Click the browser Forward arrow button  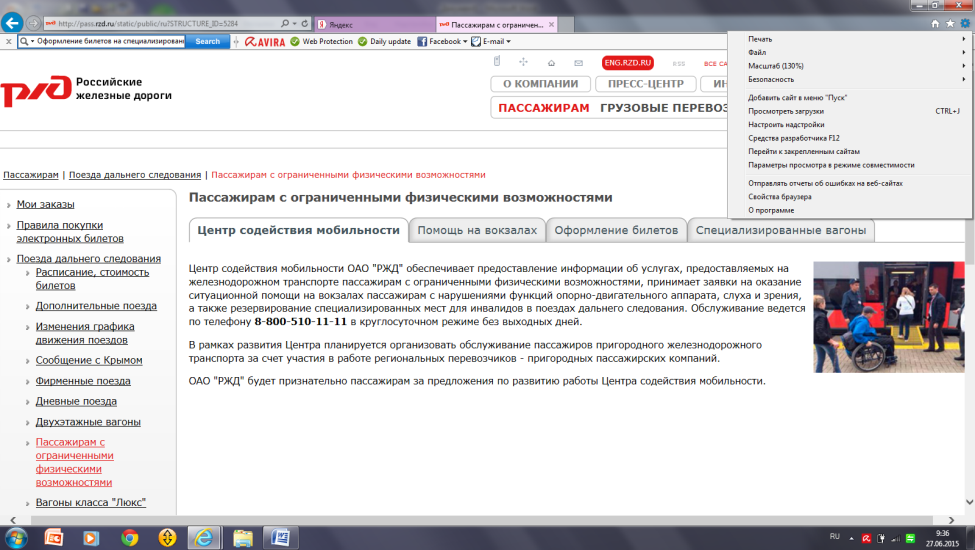[34, 24]
